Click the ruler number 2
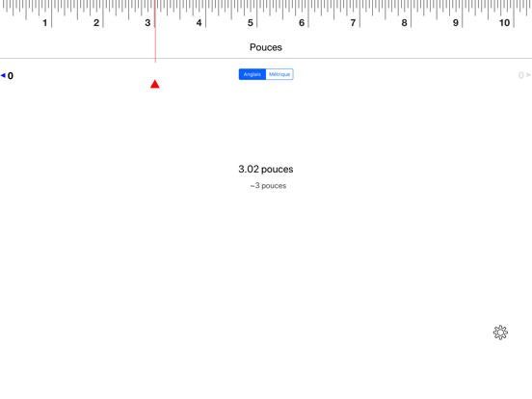 point(96,23)
